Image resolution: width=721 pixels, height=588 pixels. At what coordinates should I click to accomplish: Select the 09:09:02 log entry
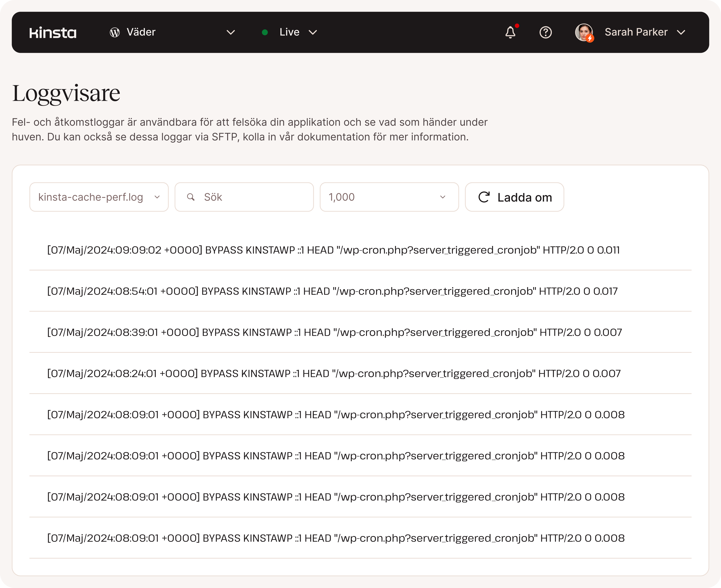pos(333,250)
